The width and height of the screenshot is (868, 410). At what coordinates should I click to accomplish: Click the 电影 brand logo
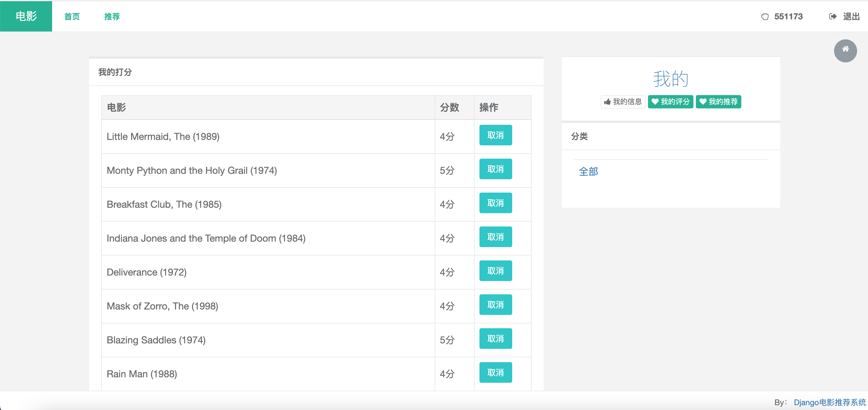[x=26, y=16]
